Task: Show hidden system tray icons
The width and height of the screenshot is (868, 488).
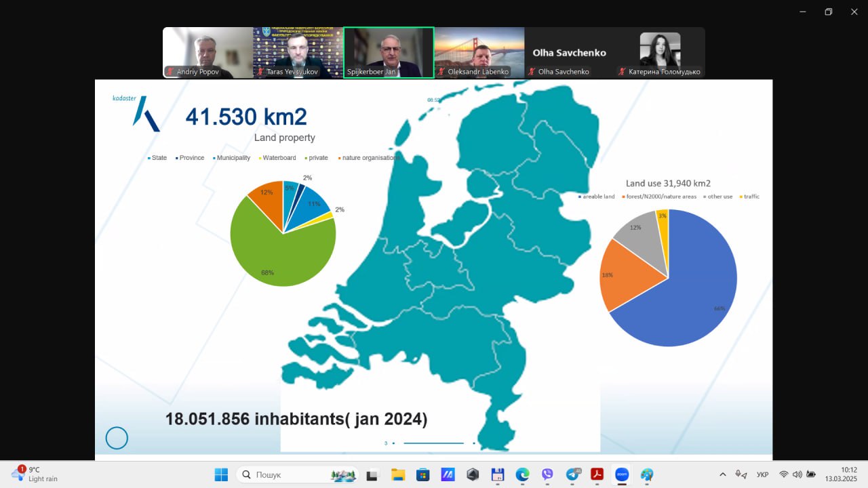Action: (x=723, y=474)
